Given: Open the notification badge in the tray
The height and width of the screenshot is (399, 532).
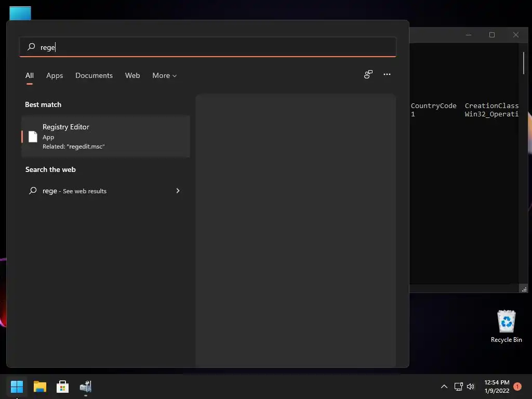Looking at the screenshot, I should (517, 386).
